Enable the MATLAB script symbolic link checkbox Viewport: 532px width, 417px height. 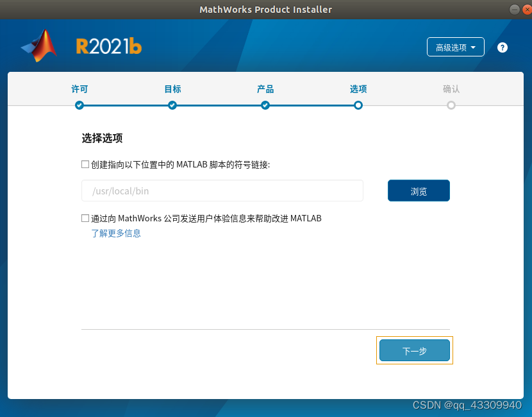[x=85, y=164]
